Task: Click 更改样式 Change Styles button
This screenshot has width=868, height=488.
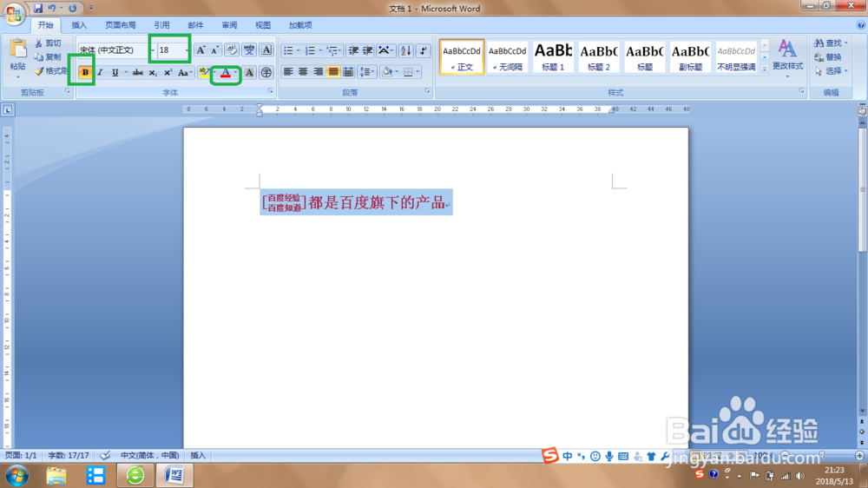Action: tap(788, 58)
